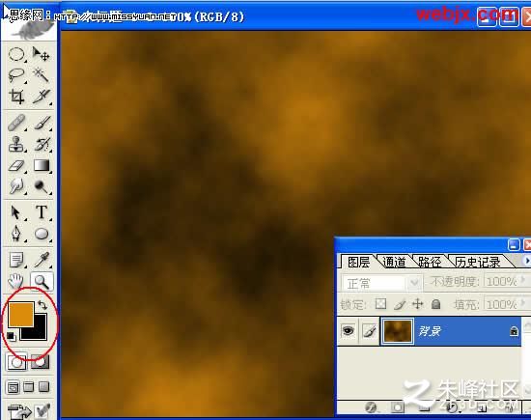This screenshot has height=420, width=531.
Task: Switch to the 通道 tab
Action: [394, 262]
